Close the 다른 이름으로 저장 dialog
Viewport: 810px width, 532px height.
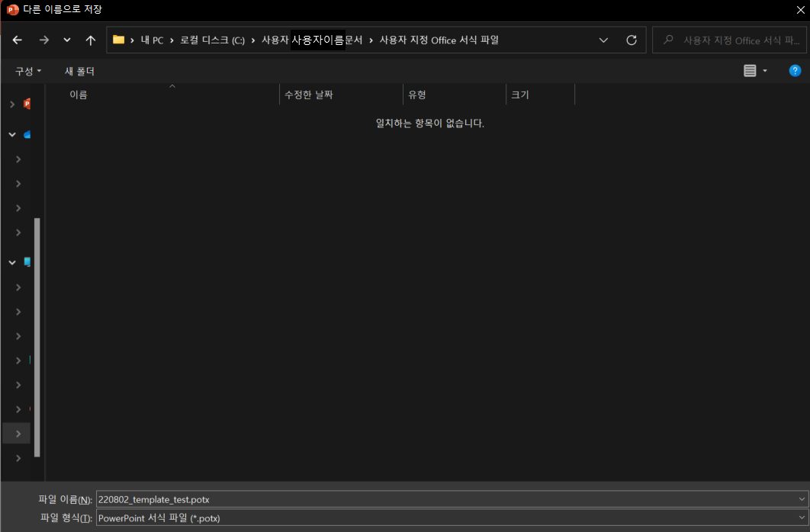point(800,10)
